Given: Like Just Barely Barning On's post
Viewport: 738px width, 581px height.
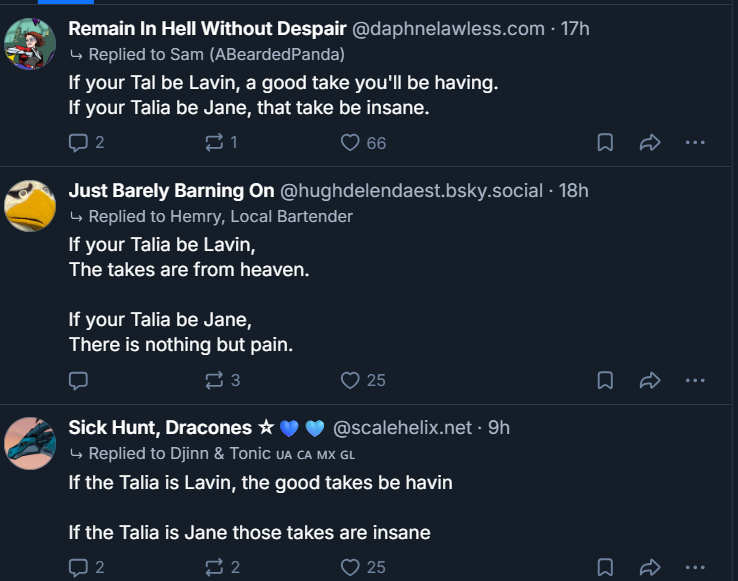Looking at the screenshot, I should click(x=350, y=380).
